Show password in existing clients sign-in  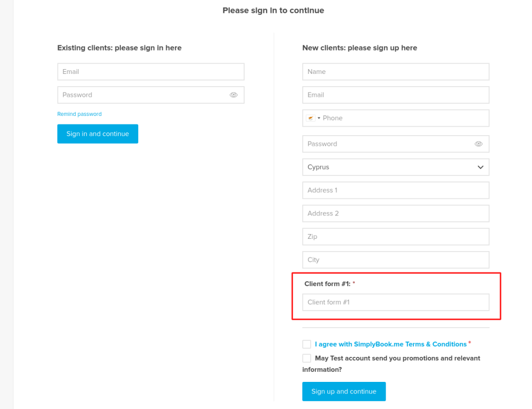234,95
